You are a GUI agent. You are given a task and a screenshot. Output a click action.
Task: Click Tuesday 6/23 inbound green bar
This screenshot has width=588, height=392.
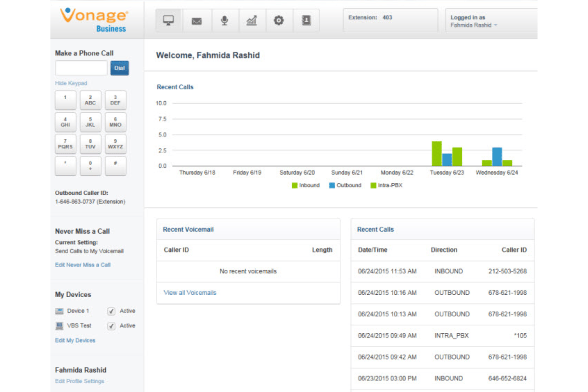click(x=437, y=154)
